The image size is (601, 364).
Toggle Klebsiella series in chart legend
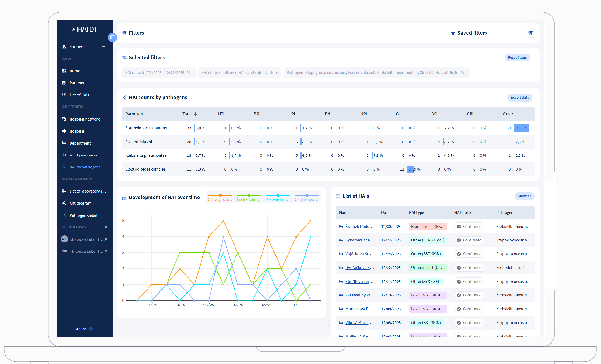(277, 198)
